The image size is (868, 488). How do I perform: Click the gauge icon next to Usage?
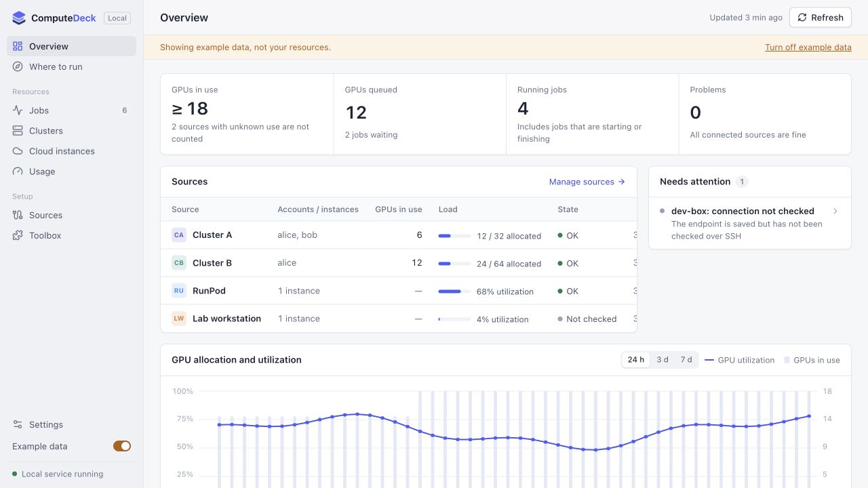18,171
